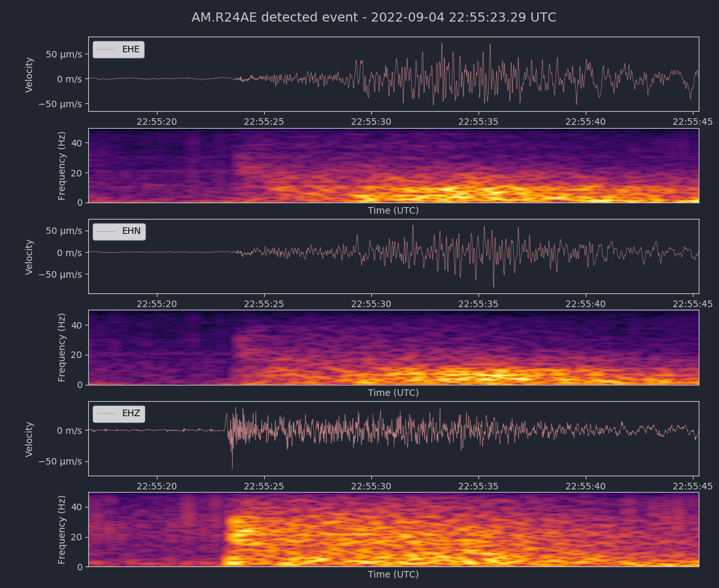
Task: Click Frequency (Hz) label of top spectrogram
Action: (x=62, y=166)
